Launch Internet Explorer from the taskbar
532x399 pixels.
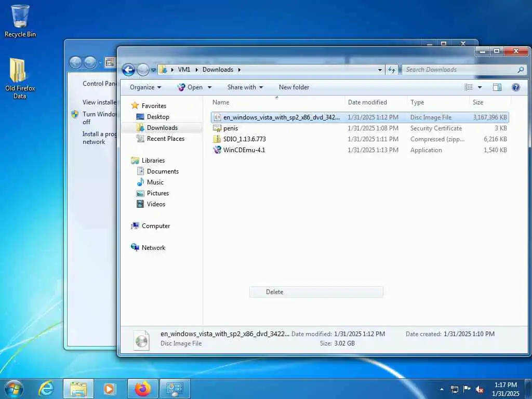pyautogui.click(x=46, y=389)
